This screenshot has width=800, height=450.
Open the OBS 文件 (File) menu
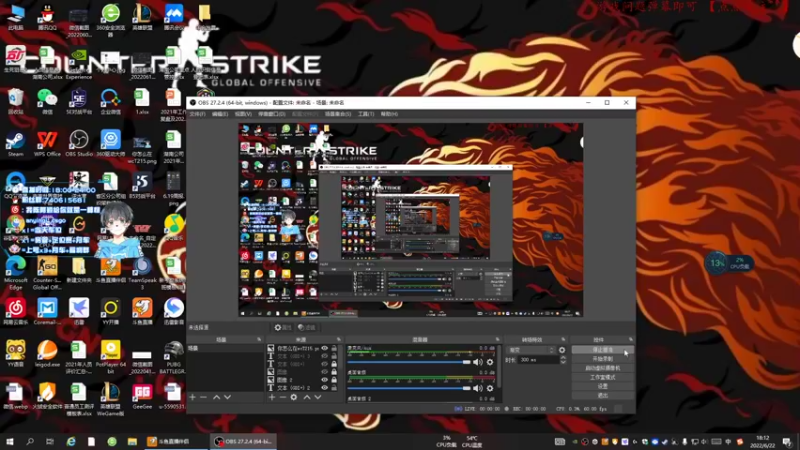click(x=197, y=114)
